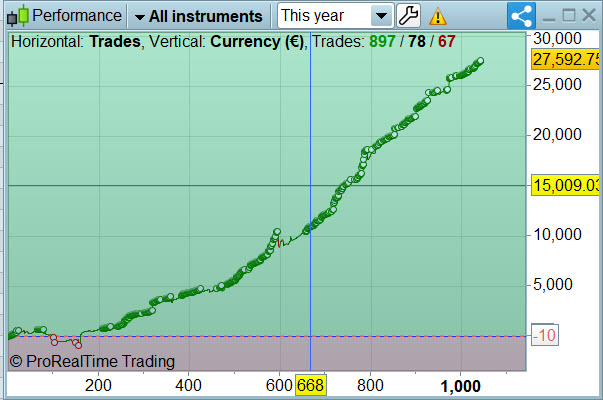Close the Performance window
Screen dimensions: 603x400
click(x=589, y=16)
